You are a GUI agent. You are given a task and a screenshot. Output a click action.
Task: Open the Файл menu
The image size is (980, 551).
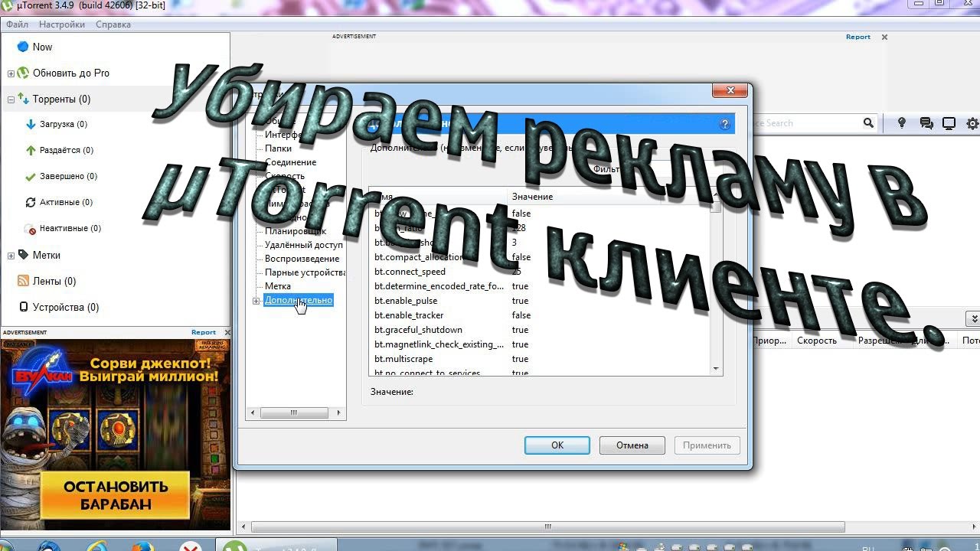tap(17, 24)
